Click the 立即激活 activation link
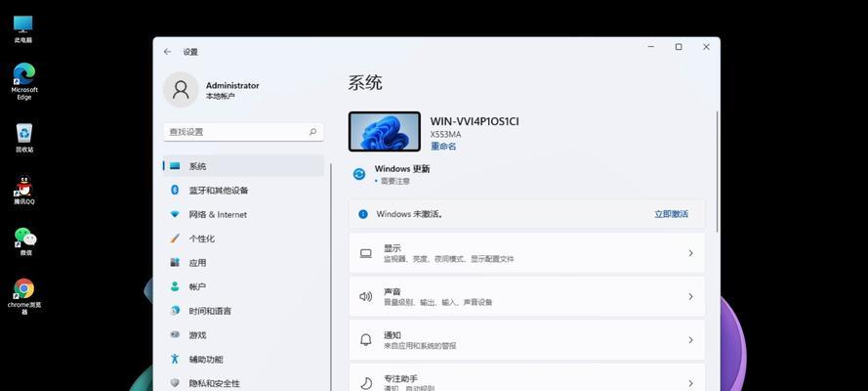 [671, 214]
